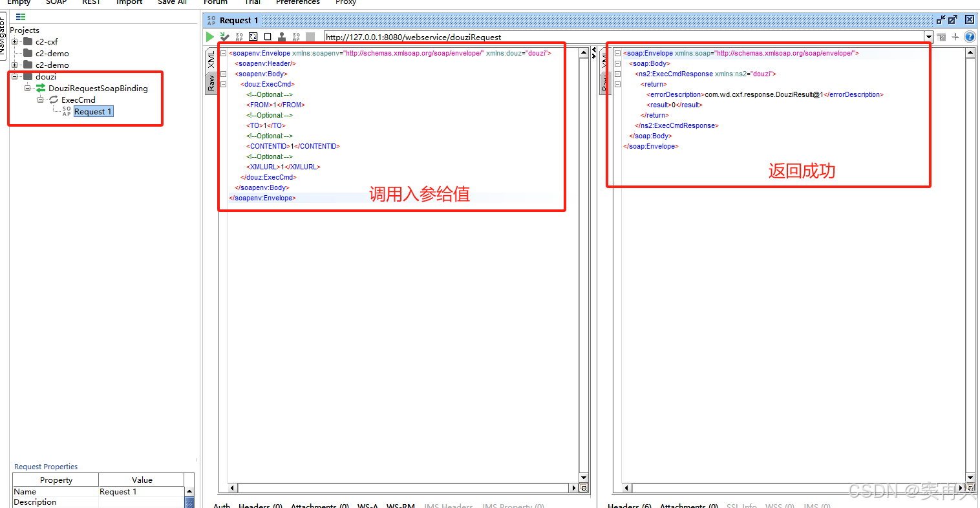980x508 pixels.
Task: Click the endpoint URL field
Action: [624, 37]
